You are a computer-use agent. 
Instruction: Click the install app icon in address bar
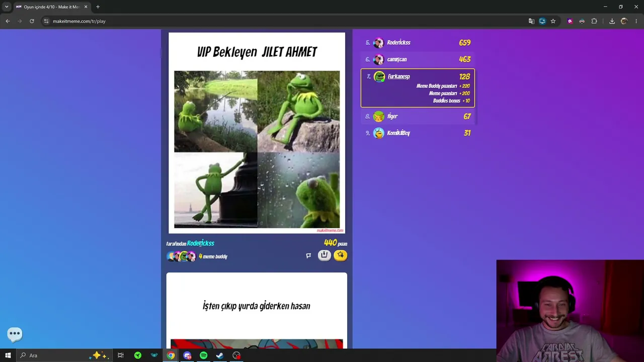(542, 21)
